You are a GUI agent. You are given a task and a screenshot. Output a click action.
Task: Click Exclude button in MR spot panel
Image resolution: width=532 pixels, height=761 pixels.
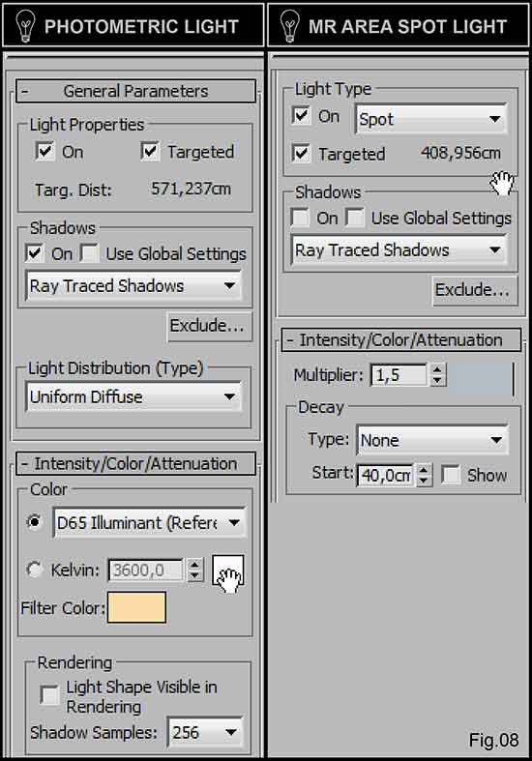point(474,290)
